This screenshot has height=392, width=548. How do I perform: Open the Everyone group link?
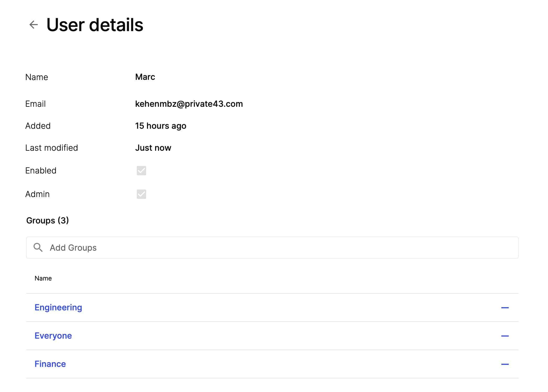[53, 336]
